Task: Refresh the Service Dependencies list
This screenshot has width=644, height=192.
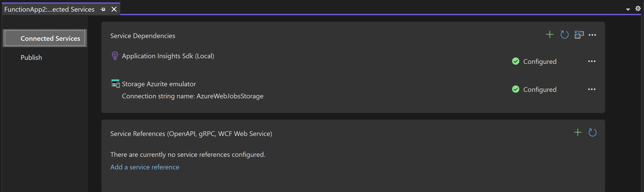Action: (x=564, y=35)
